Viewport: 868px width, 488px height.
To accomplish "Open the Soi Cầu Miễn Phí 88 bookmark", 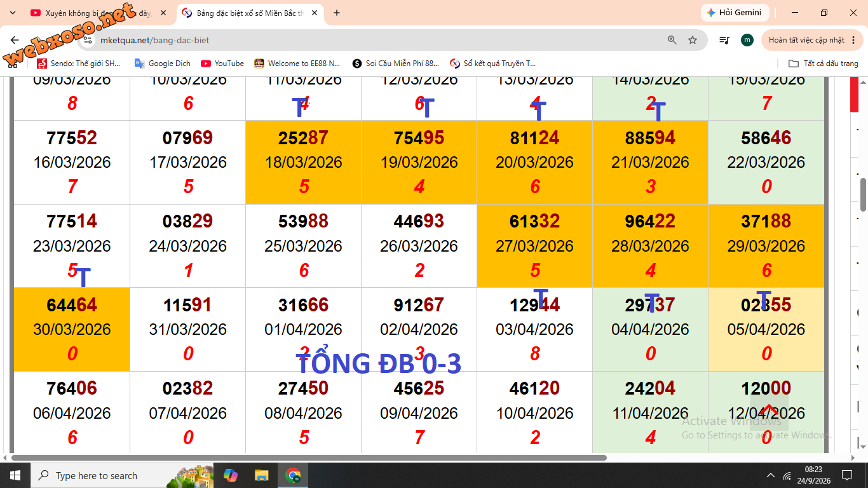I will 396,64.
